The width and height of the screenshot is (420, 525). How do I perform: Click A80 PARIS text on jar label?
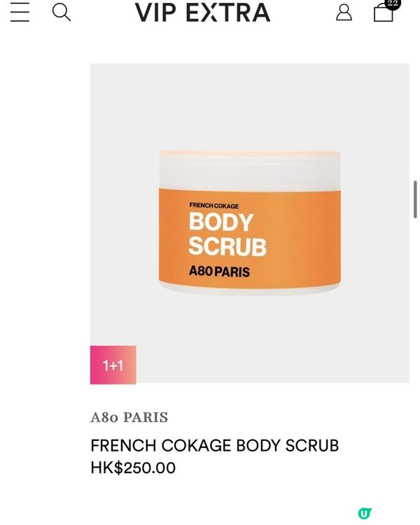pyautogui.click(x=219, y=271)
